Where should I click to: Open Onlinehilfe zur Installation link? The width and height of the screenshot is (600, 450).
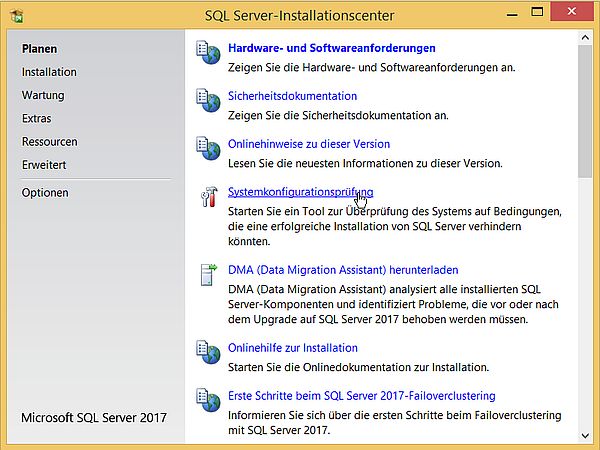coord(293,348)
